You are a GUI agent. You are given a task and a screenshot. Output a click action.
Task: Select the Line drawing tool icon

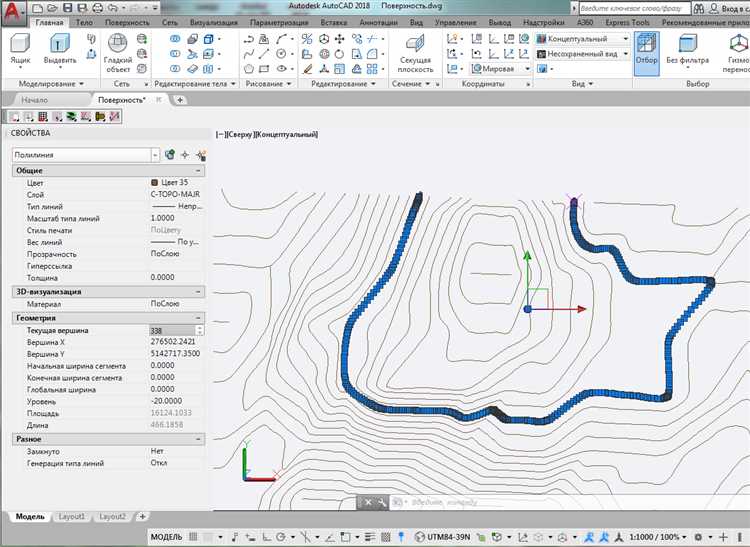(x=264, y=54)
